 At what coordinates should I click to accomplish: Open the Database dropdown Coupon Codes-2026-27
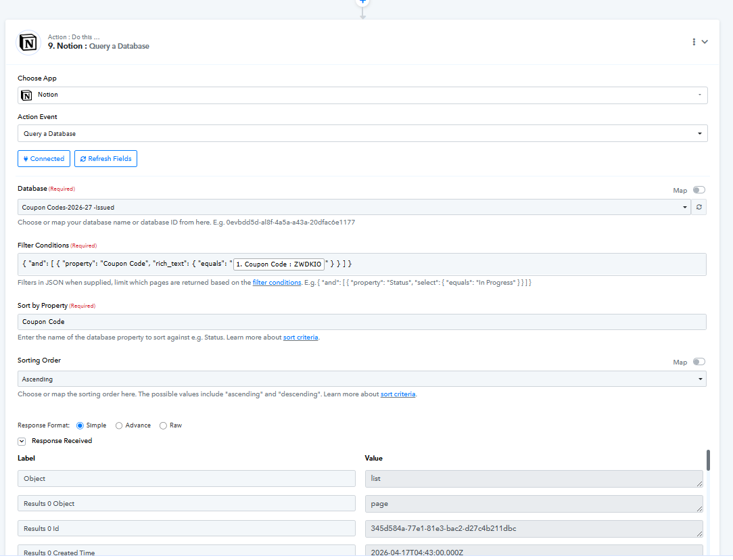pyautogui.click(x=354, y=207)
